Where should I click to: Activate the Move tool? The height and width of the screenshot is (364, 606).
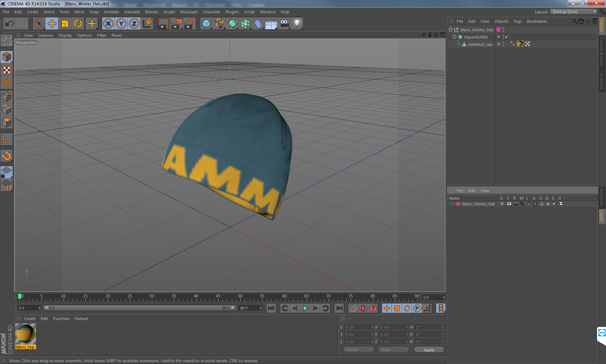(x=52, y=24)
